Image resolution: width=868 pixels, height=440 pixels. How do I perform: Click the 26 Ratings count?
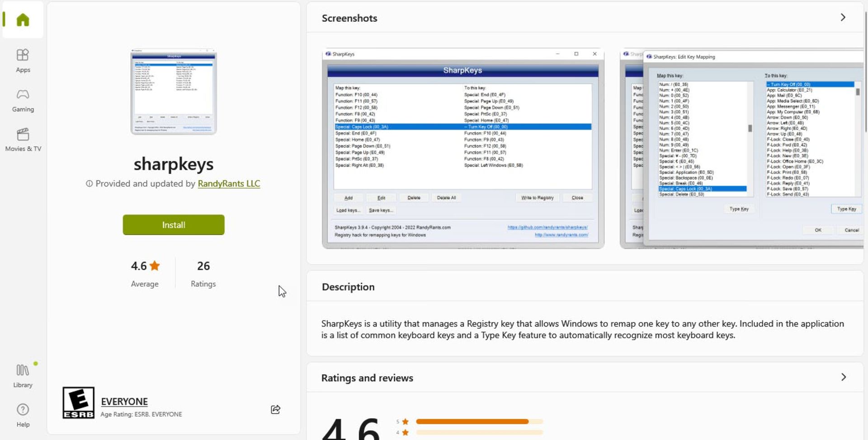(203, 266)
